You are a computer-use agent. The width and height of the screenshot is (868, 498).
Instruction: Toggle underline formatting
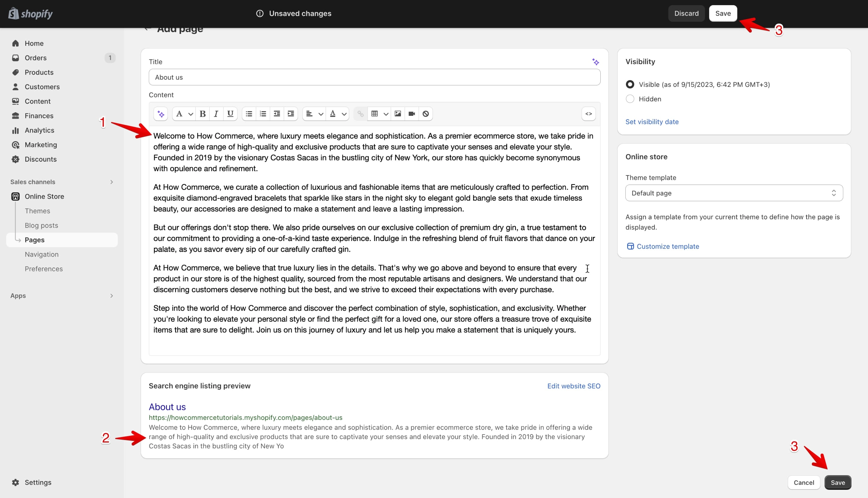[x=230, y=114]
